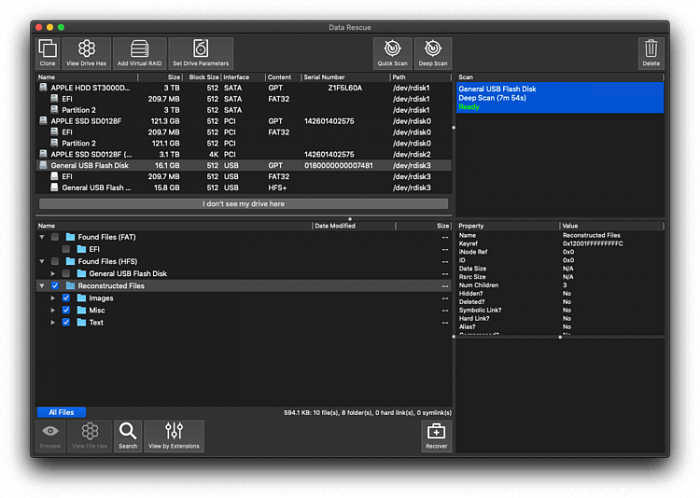This screenshot has width=700, height=498.
Task: Click the Recover toolbar icon
Action: 436,436
